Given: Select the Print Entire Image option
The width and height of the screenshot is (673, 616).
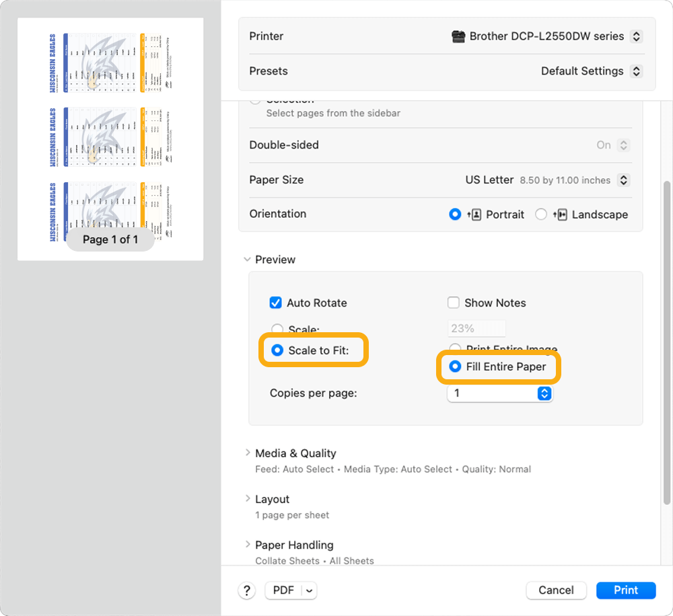Looking at the screenshot, I should [455, 348].
